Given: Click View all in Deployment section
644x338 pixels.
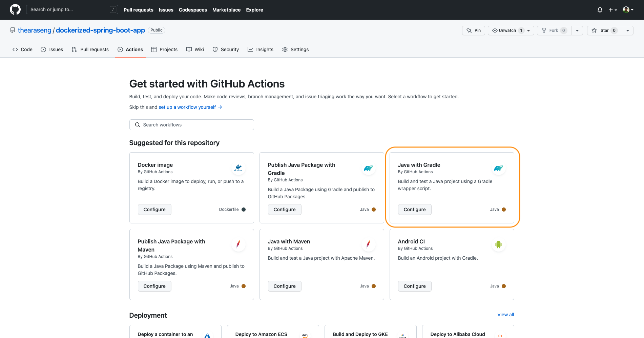Looking at the screenshot, I should [x=505, y=315].
